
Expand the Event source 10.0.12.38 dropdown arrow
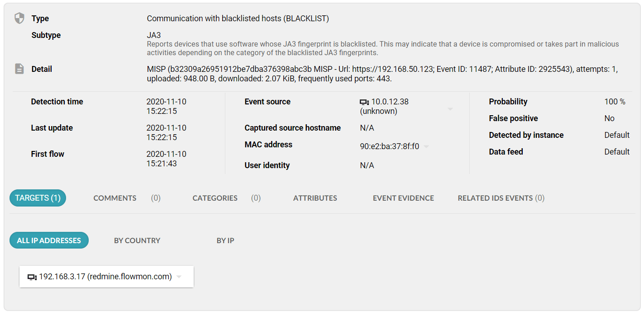(450, 109)
